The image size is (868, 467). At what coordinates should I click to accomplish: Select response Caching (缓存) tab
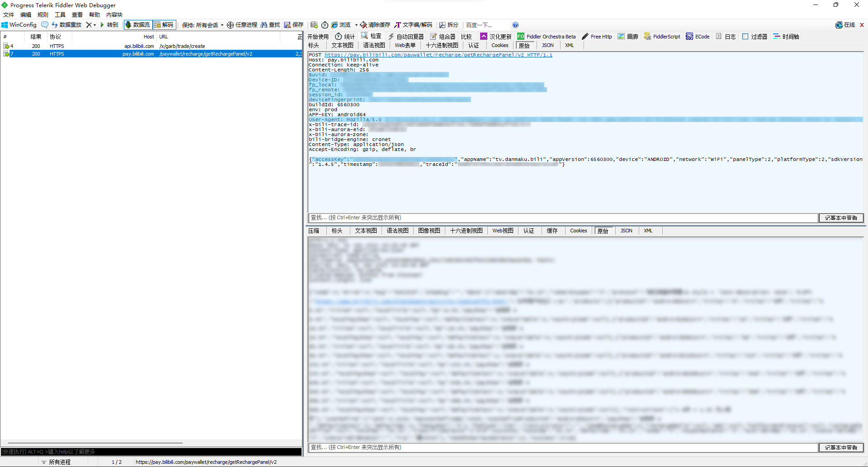point(552,231)
